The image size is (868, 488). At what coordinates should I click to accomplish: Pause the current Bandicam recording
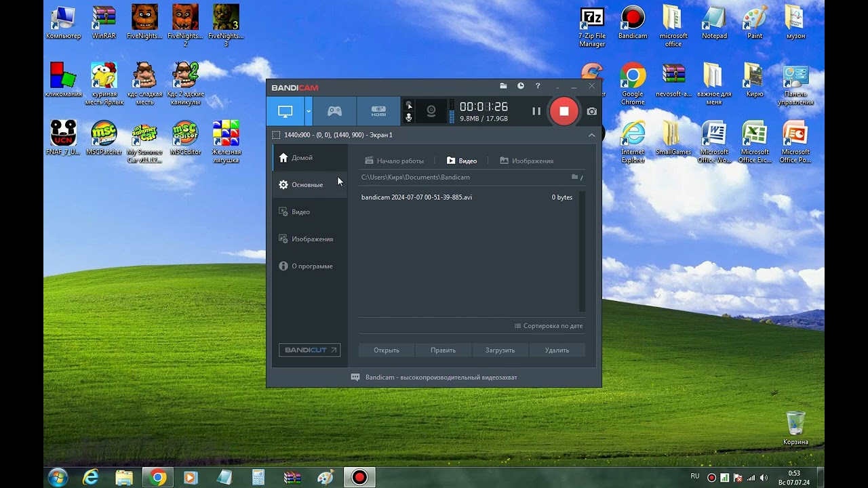pos(536,111)
